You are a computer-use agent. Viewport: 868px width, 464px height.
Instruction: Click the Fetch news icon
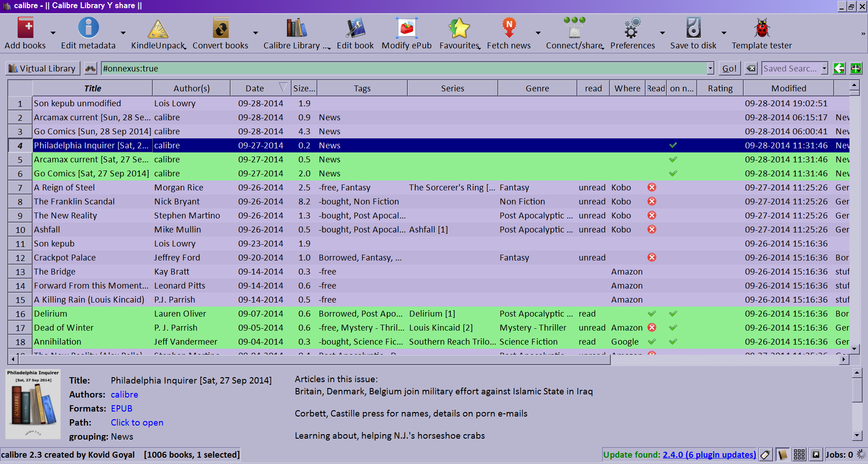pos(509,28)
